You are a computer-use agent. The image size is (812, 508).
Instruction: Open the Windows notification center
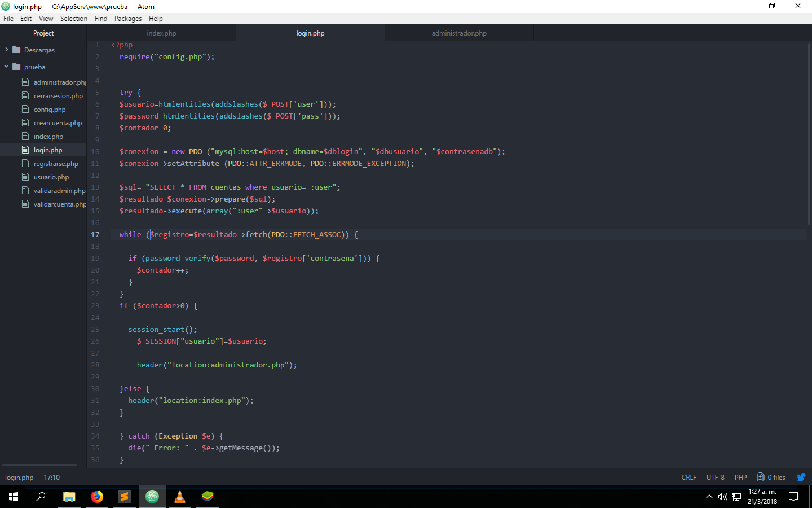[x=793, y=497]
